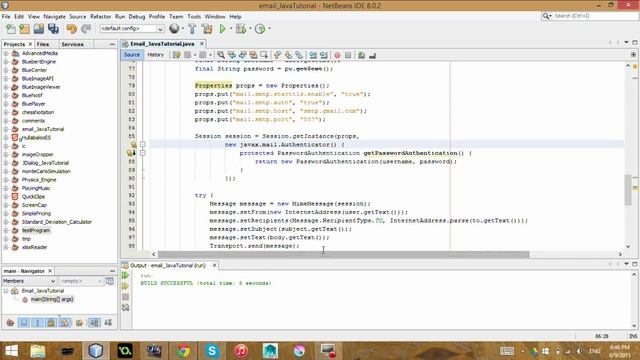Click the browser globe toolbar icon
The width and height of the screenshot is (640, 360).
click(x=174, y=29)
